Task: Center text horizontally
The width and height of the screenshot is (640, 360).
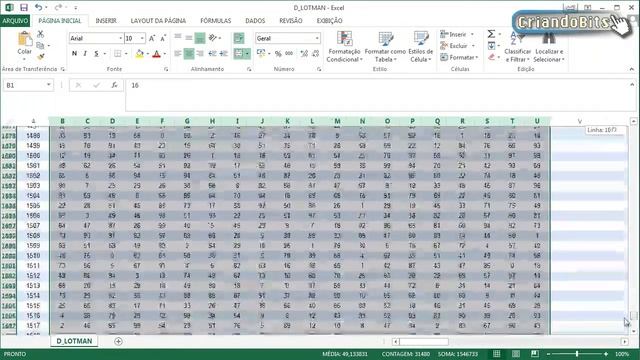Action: [x=189, y=53]
